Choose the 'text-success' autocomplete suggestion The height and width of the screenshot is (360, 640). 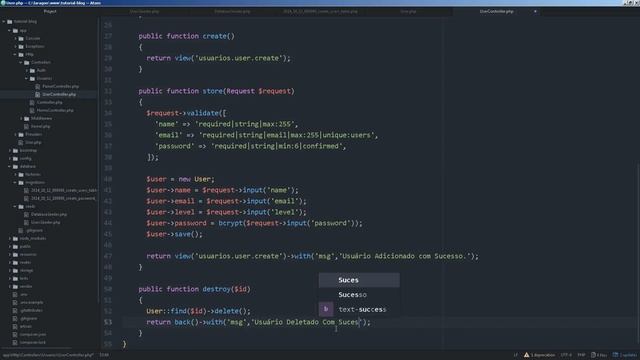359,309
